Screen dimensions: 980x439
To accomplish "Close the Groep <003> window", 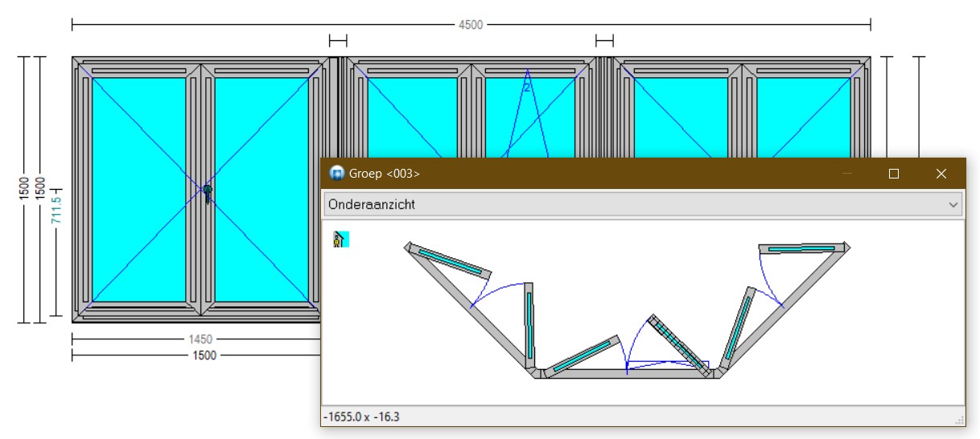I will (941, 174).
